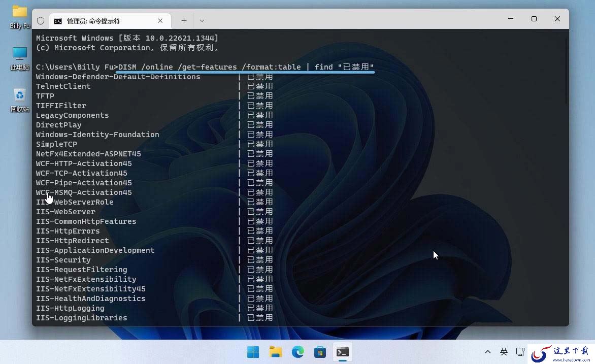Click WCF-HTTP-Activation45 text
Viewport: 595px width, 364px height.
[x=84, y=163]
